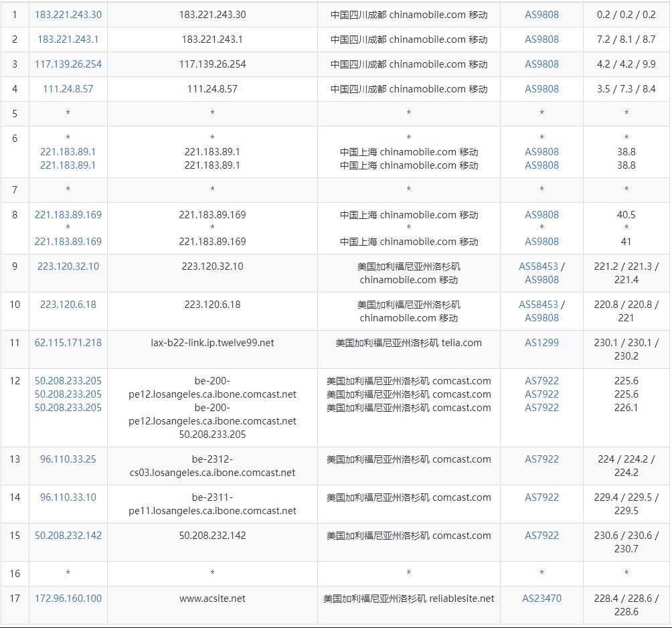This screenshot has width=672, height=628.
Task: Open the AS9808 link in hop 3 row
Action: point(541,64)
